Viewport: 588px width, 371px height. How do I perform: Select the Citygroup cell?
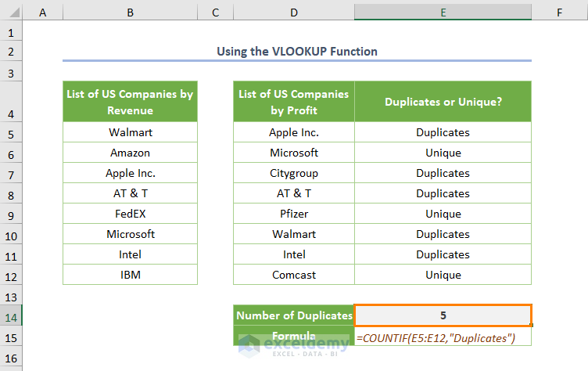[294, 173]
